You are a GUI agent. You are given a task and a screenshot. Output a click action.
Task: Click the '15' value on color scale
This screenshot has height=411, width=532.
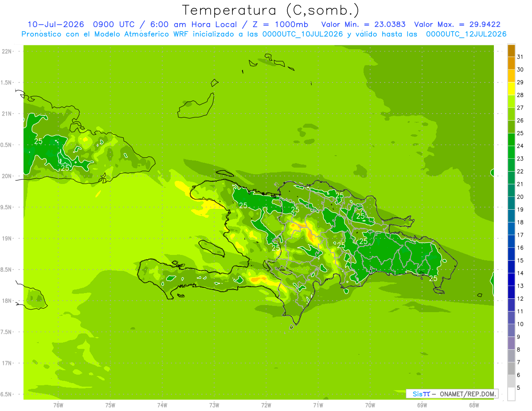(x=520, y=260)
